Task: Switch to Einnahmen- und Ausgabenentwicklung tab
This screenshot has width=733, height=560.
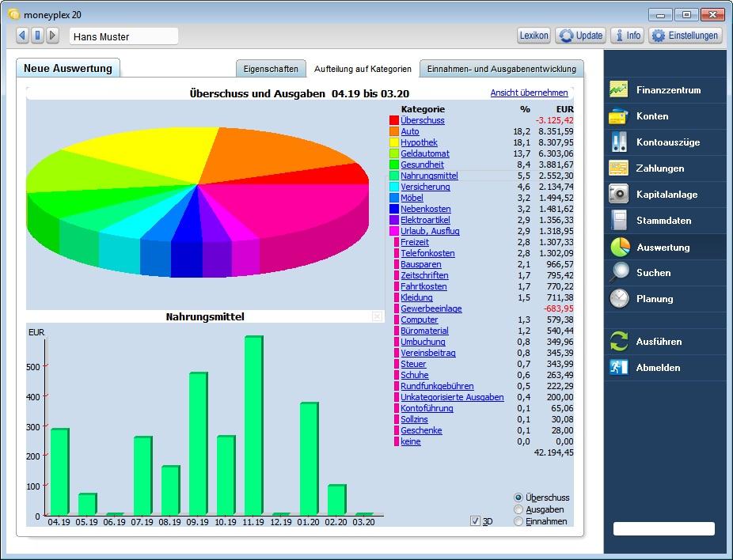Action: click(503, 68)
